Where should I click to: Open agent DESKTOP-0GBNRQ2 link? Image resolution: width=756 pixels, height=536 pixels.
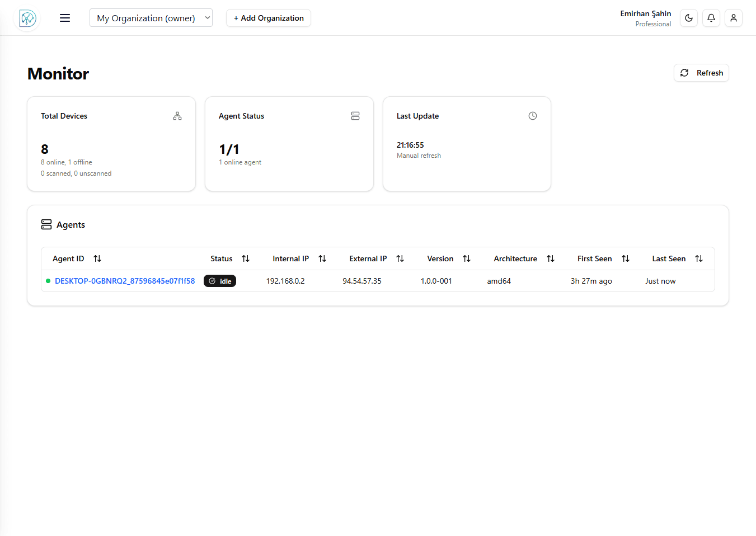click(x=125, y=281)
